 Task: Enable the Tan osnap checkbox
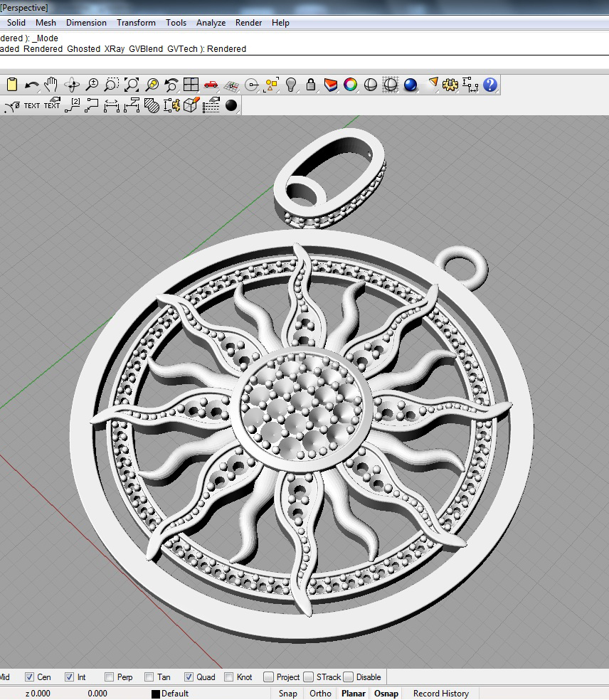(x=149, y=677)
